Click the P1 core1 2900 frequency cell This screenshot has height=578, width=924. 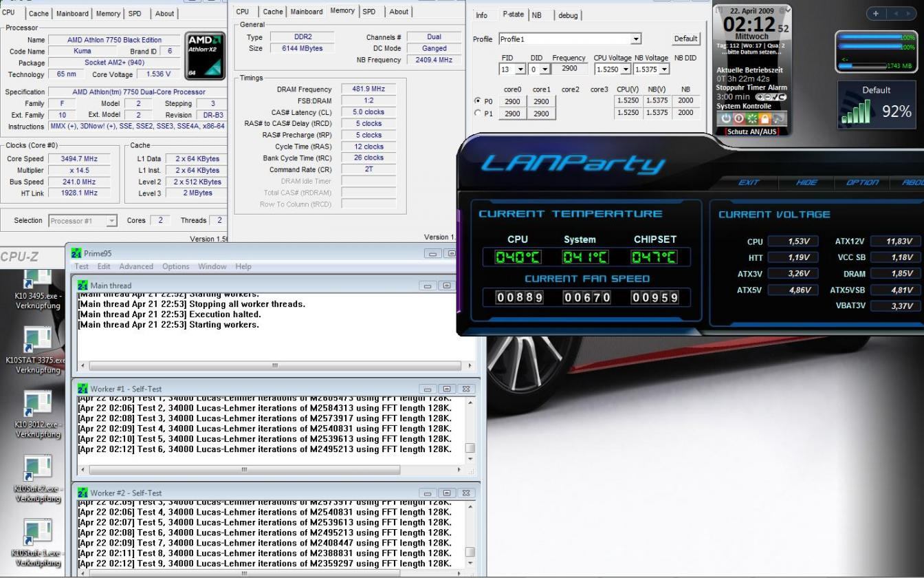point(541,114)
